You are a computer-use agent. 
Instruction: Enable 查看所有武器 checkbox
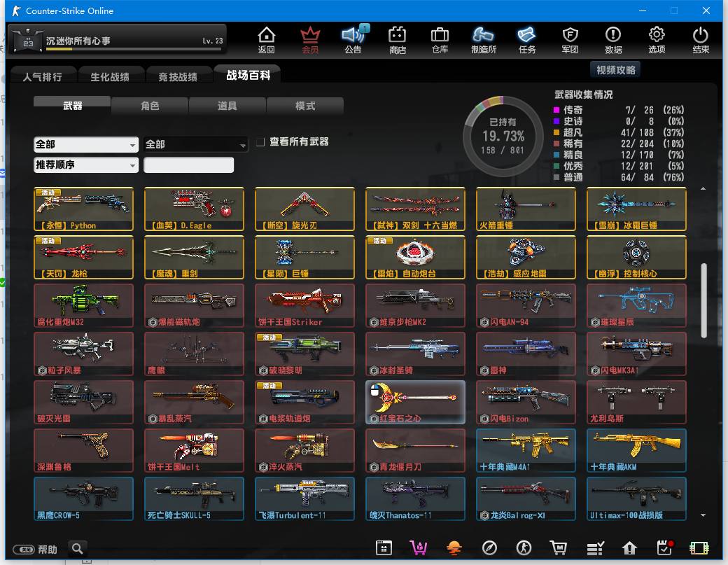click(260, 142)
